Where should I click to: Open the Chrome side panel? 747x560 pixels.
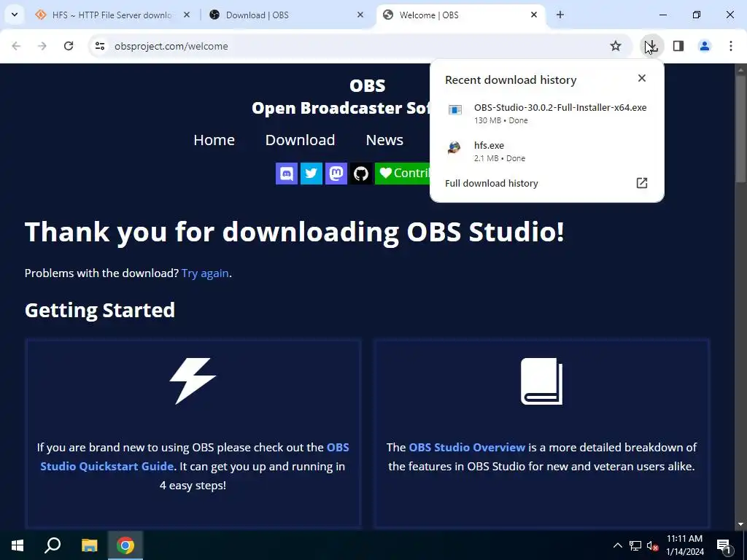coord(678,46)
